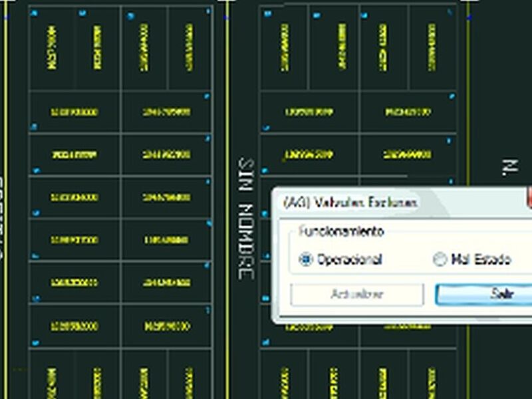Select the Operacional radio button
This screenshot has width=532, height=399.
click(306, 259)
